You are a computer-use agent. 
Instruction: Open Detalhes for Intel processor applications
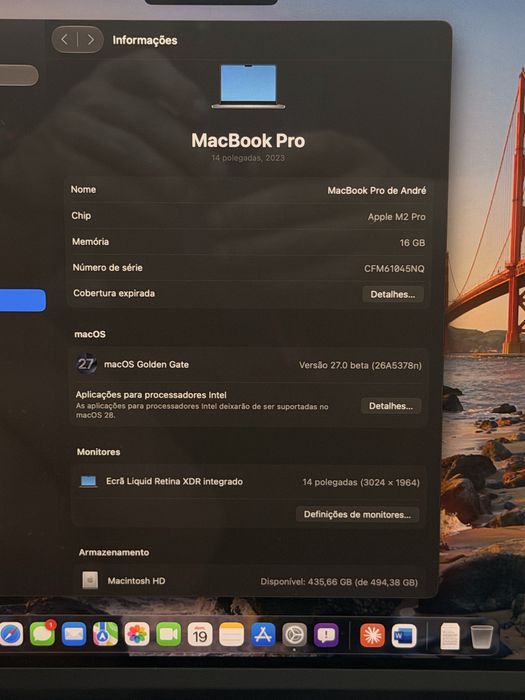tap(391, 406)
